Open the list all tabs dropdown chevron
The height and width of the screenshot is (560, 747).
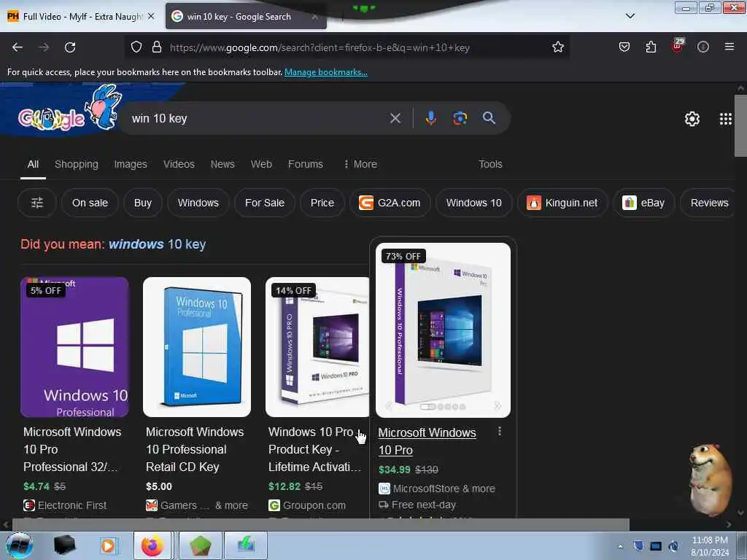point(630,16)
